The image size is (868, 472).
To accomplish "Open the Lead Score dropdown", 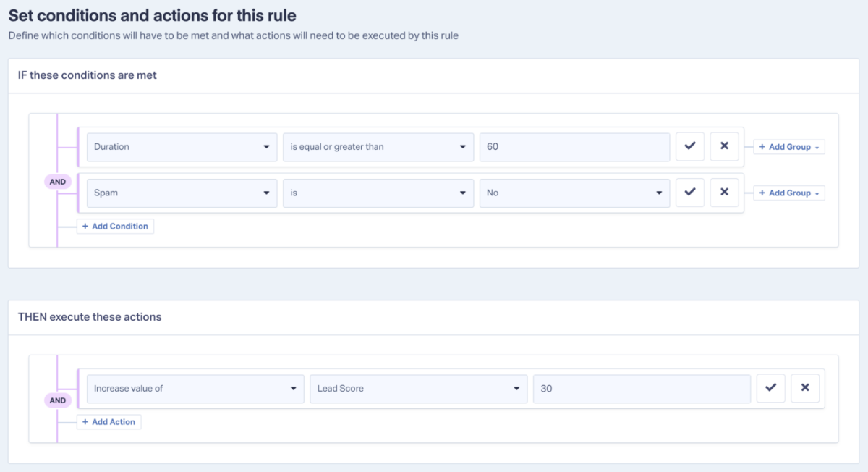I will coord(419,389).
